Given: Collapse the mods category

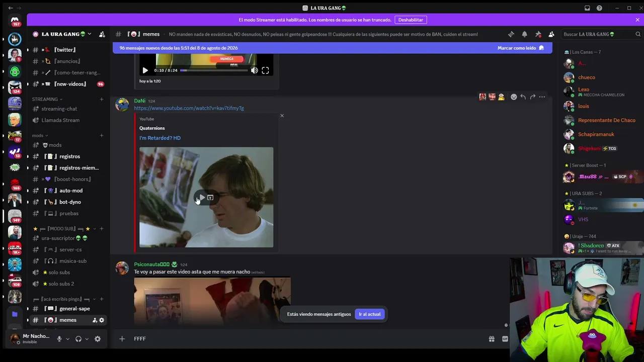Looking at the screenshot, I should (40, 135).
